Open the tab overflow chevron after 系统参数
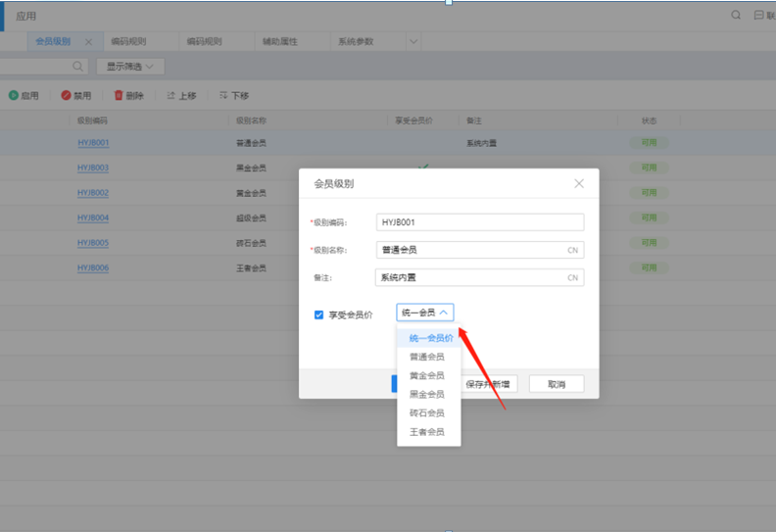The height and width of the screenshot is (532, 776). click(413, 42)
